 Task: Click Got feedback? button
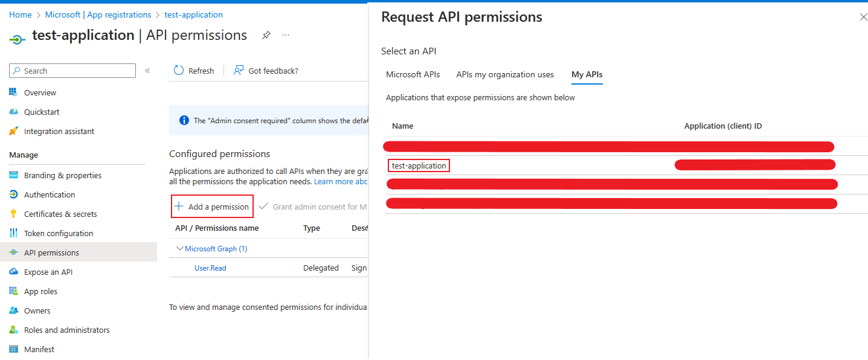266,71
